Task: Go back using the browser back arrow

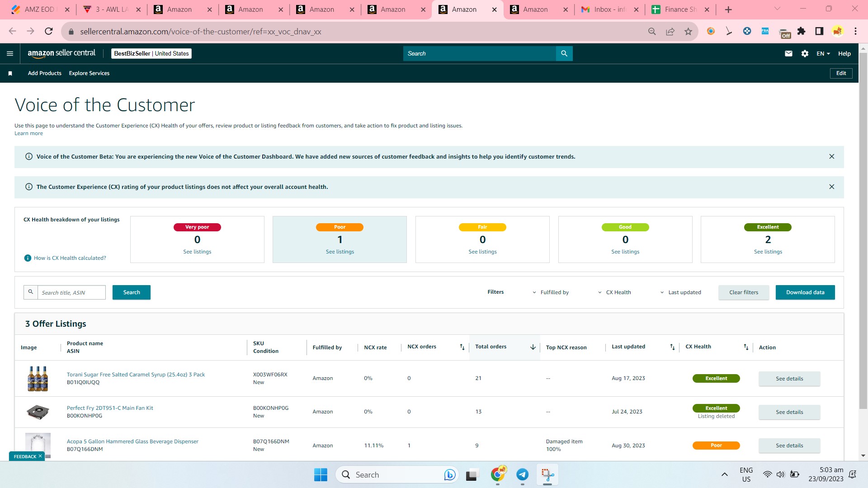Action: 13,31
